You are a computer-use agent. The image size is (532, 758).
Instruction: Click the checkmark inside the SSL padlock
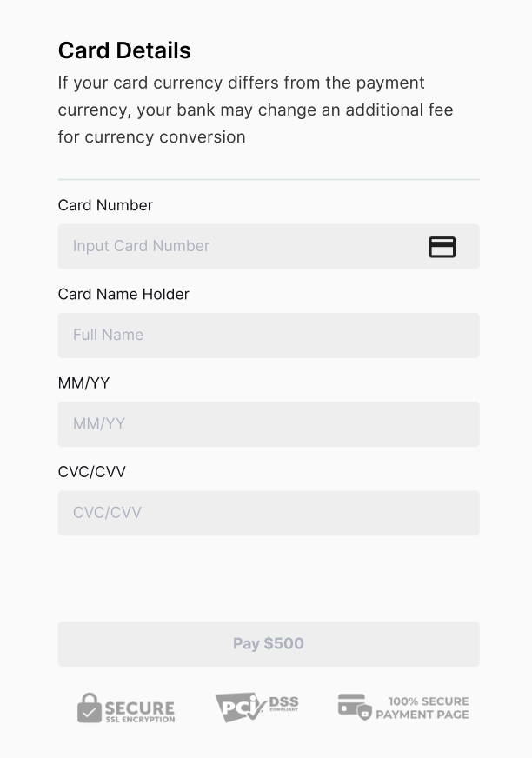(89, 713)
